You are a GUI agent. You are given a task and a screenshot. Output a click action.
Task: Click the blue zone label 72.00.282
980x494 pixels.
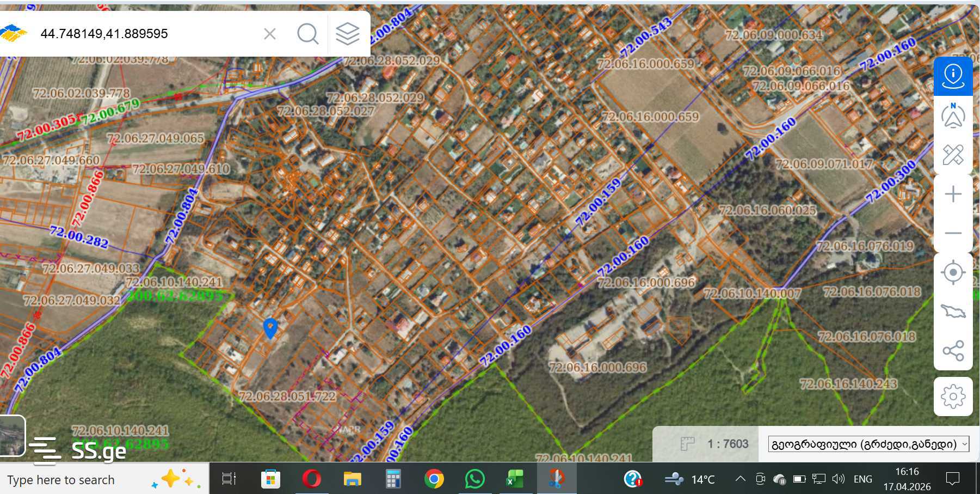[79, 236]
